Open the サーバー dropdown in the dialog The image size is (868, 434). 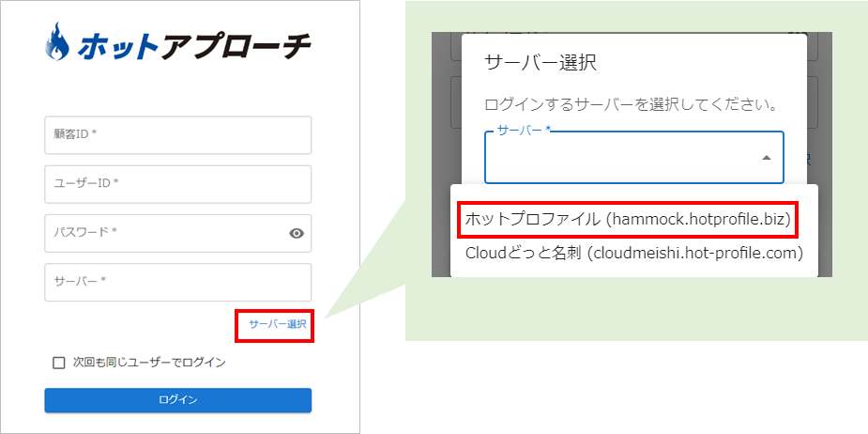point(634,158)
